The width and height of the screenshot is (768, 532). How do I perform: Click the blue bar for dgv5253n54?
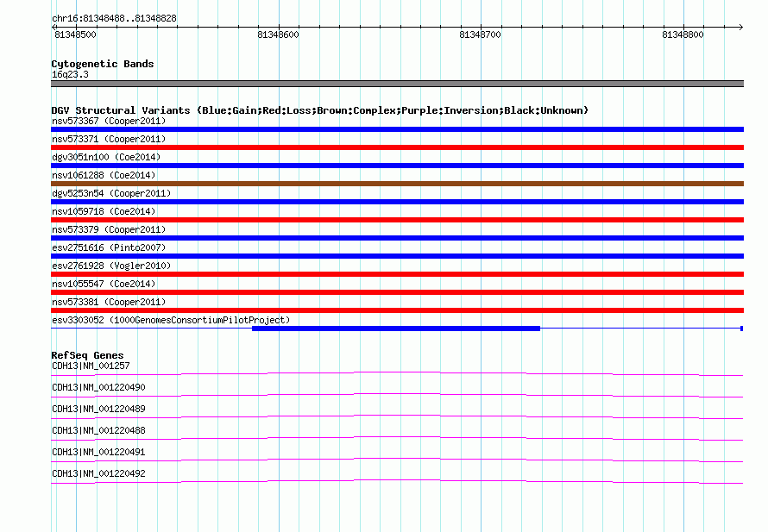pyautogui.click(x=397, y=202)
